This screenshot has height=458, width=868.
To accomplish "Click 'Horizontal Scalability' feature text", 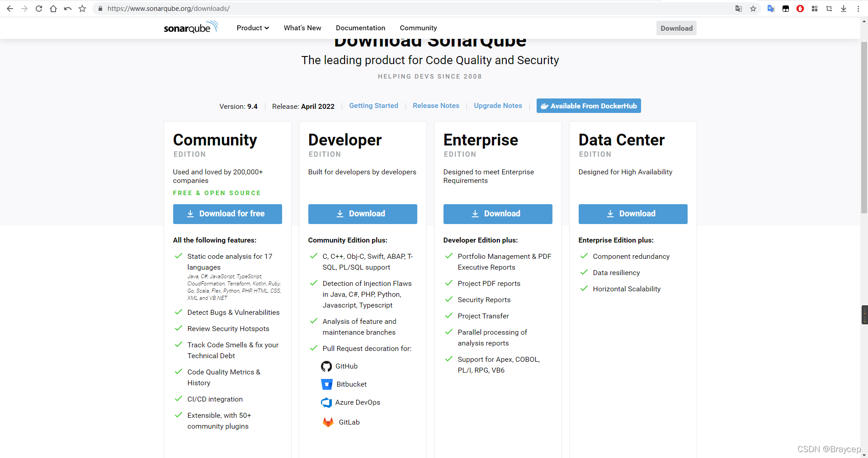I will [x=627, y=289].
